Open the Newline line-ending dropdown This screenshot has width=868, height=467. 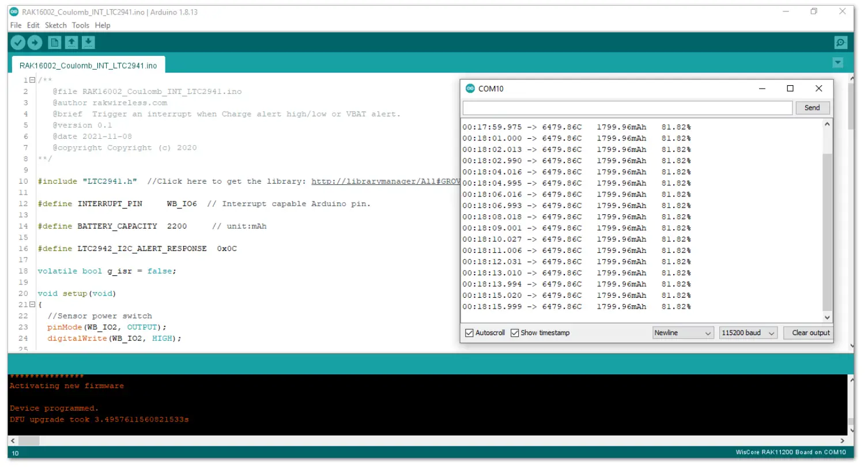tap(683, 333)
